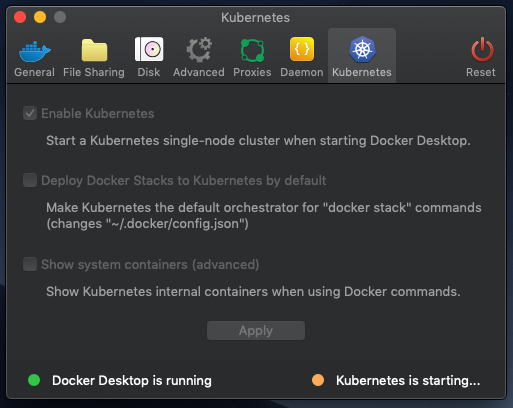Screen dimensions: 513x408
Task: Click the red Reset power icon
Action: pyautogui.click(x=482, y=50)
